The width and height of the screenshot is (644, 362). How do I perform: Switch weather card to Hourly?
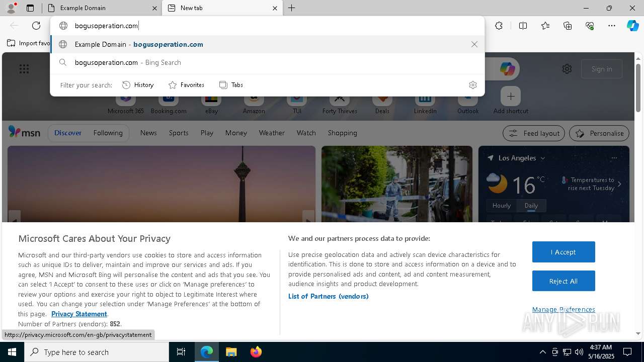[502, 206]
